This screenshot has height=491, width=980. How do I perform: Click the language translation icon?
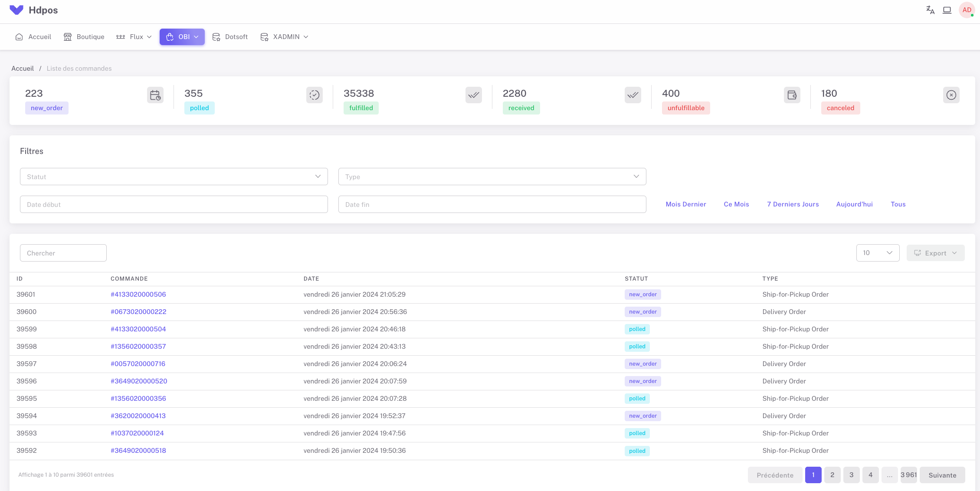click(x=930, y=10)
